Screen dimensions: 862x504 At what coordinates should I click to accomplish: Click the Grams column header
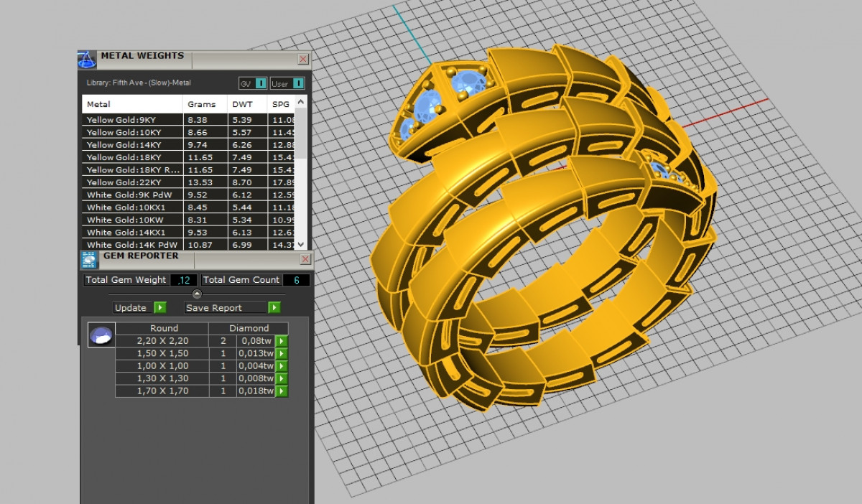click(x=202, y=104)
